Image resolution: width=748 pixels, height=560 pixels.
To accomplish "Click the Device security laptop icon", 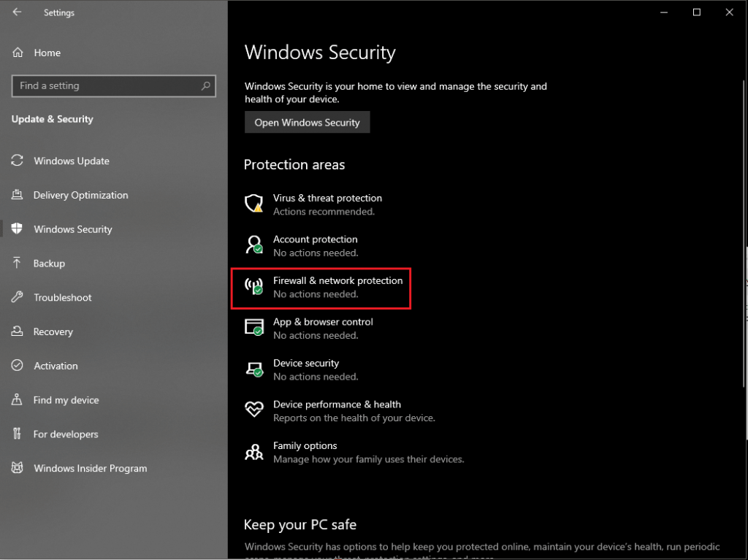I will 253,369.
